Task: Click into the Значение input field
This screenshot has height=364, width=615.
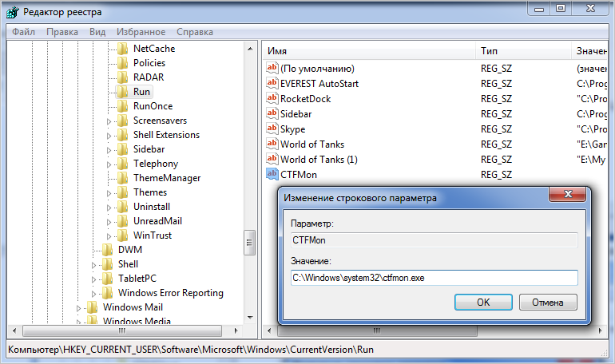Action: pos(434,278)
